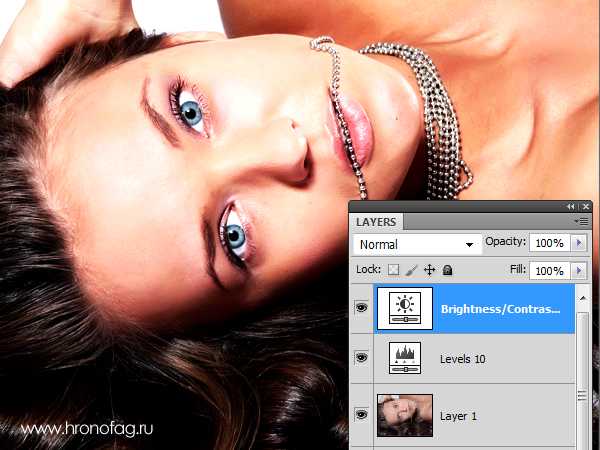Click the Fill 100% value field
Image resolution: width=600 pixels, height=450 pixels.
pyautogui.click(x=550, y=271)
